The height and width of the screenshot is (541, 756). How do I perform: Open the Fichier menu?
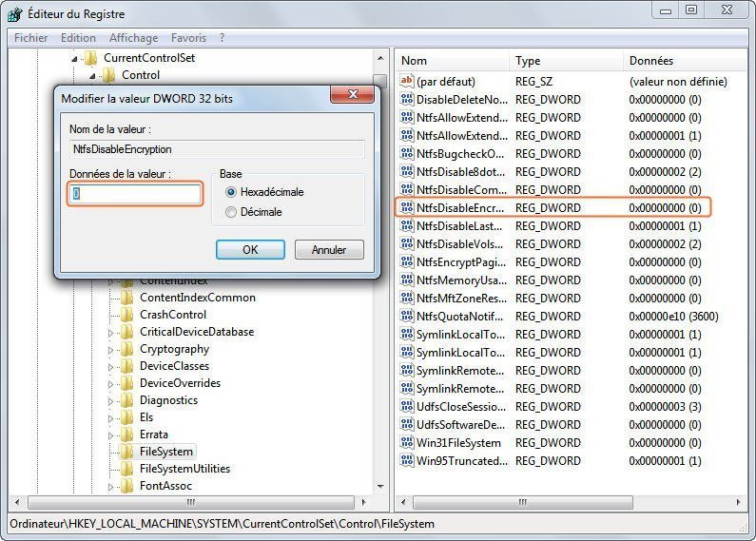(x=30, y=38)
